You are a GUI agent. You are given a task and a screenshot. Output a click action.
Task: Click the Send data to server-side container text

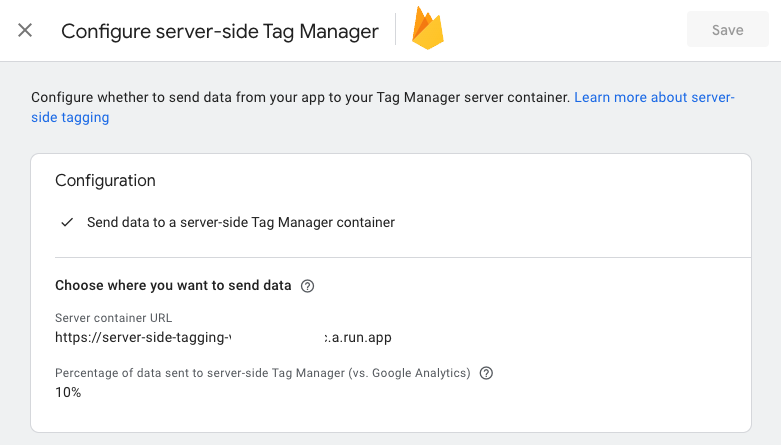241,222
